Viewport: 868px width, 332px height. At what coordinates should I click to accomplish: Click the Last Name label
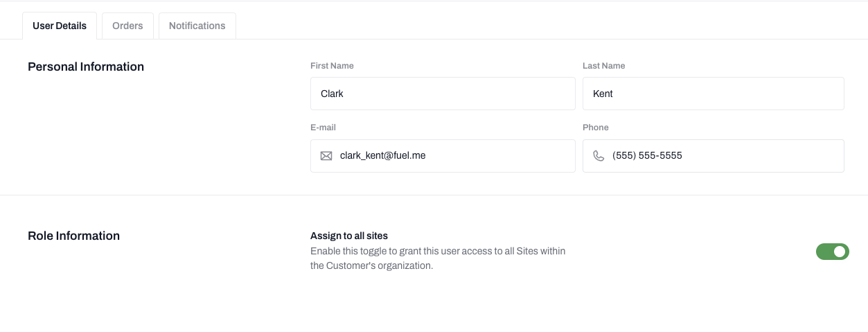[x=603, y=66]
